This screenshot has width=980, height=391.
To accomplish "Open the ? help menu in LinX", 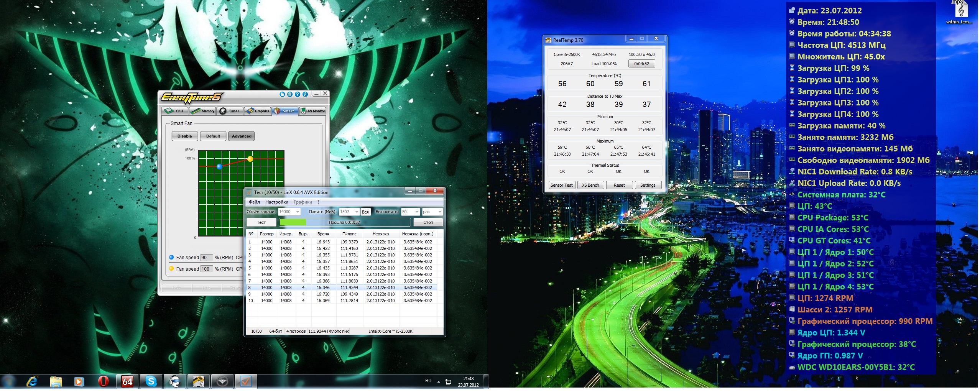I will (318, 202).
